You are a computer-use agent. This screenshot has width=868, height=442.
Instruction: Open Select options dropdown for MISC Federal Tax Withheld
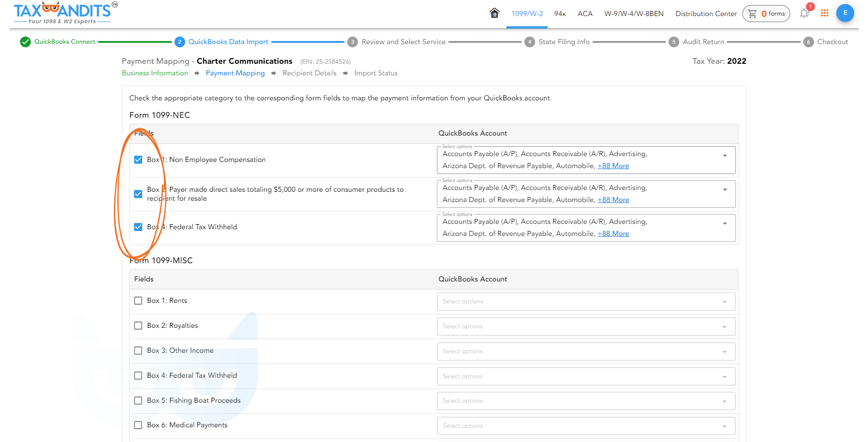(586, 376)
